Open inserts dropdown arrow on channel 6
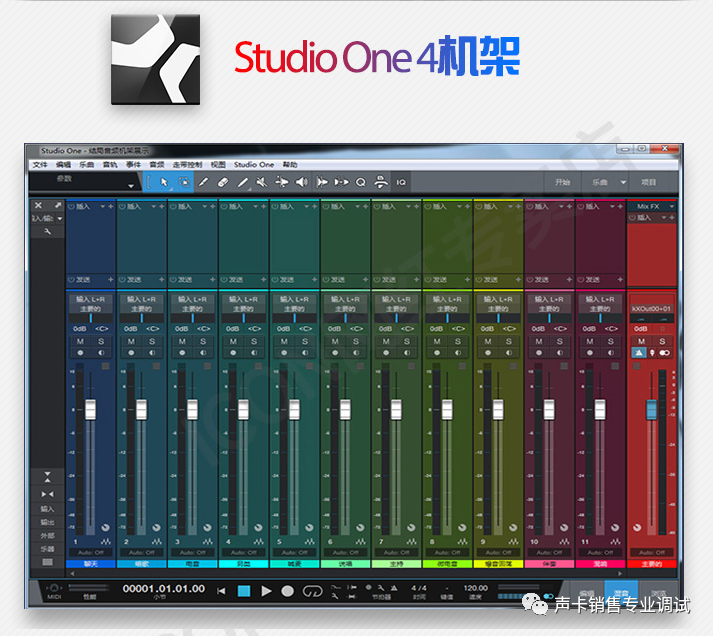The image size is (713, 636). (x=357, y=207)
